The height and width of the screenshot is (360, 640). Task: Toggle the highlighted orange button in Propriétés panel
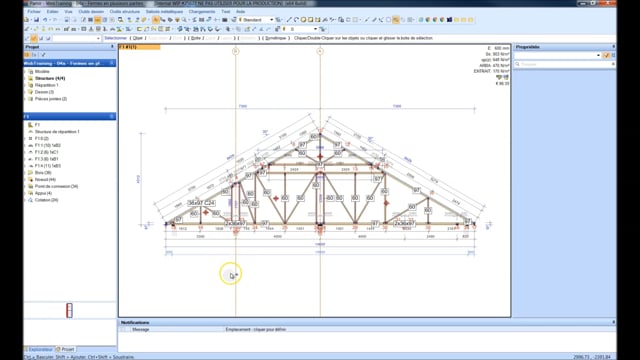click(x=606, y=55)
